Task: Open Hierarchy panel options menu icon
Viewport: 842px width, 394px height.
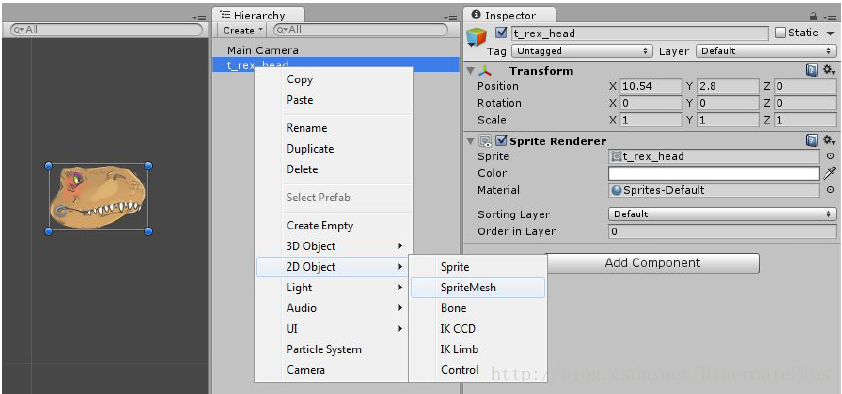Action: [x=451, y=17]
